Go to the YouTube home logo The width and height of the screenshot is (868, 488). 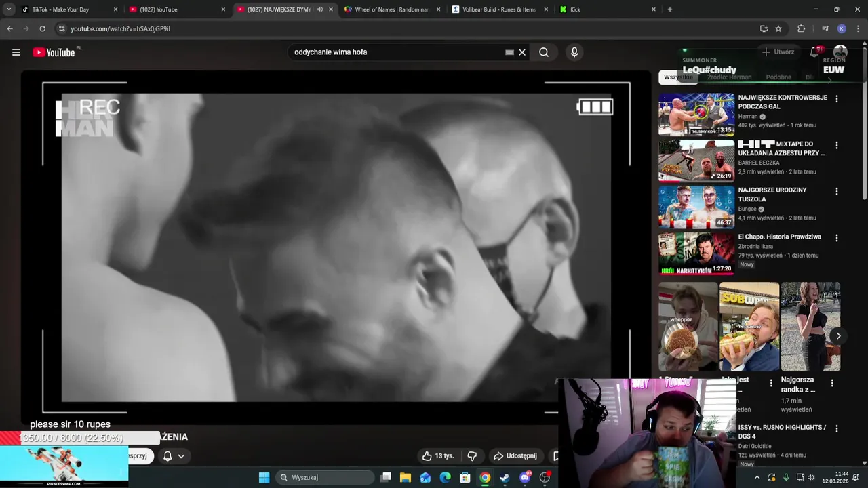pyautogui.click(x=54, y=52)
